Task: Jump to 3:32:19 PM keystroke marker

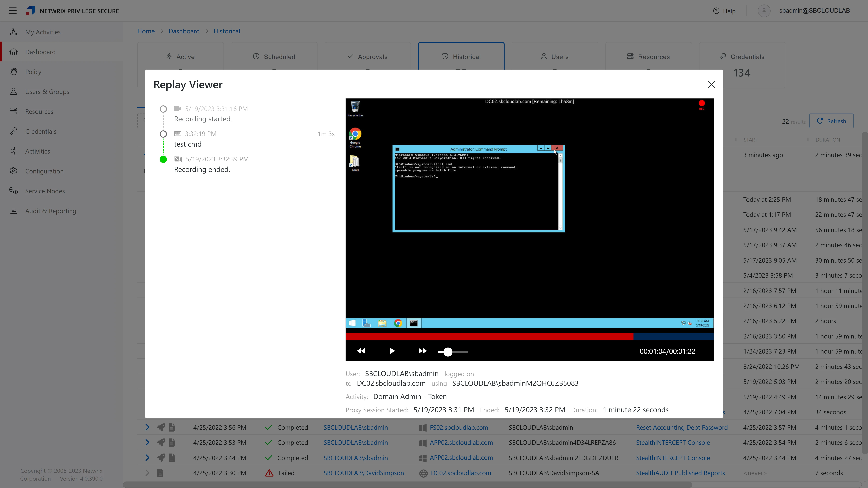Action: (x=163, y=134)
